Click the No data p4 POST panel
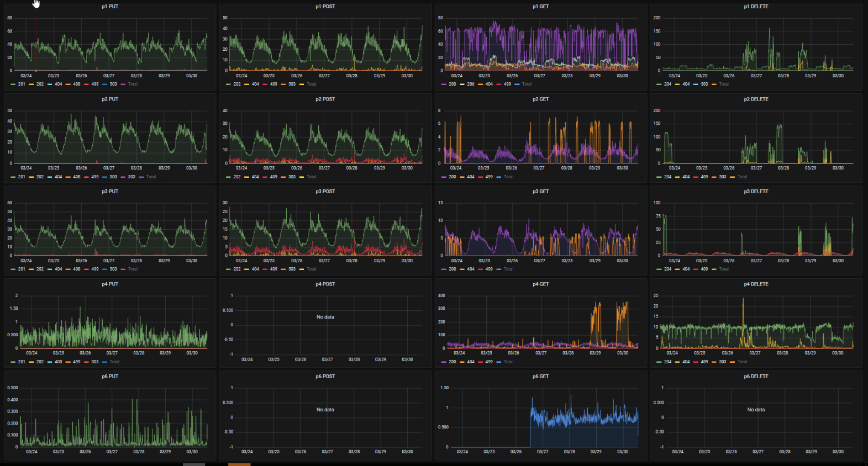 (x=325, y=317)
